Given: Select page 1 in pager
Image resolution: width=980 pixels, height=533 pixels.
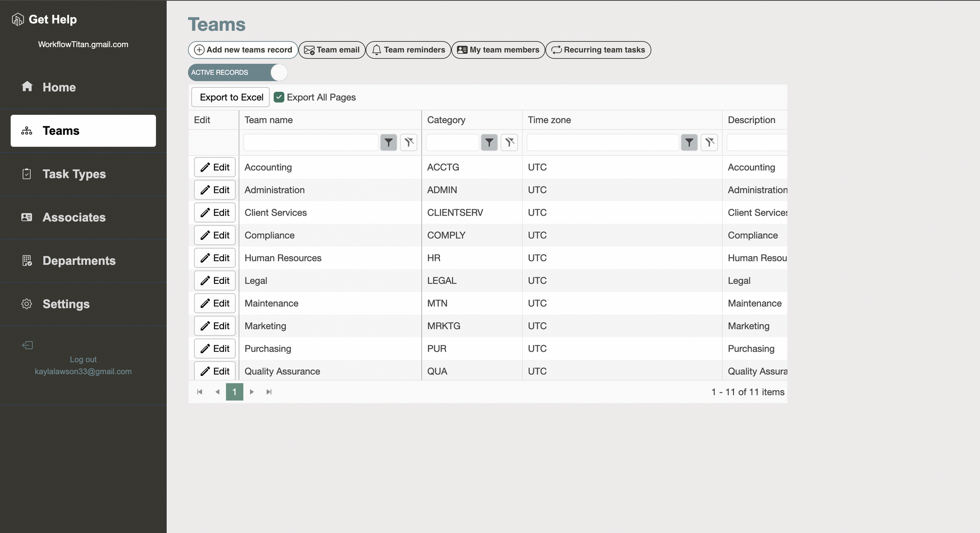Looking at the screenshot, I should click(x=234, y=392).
